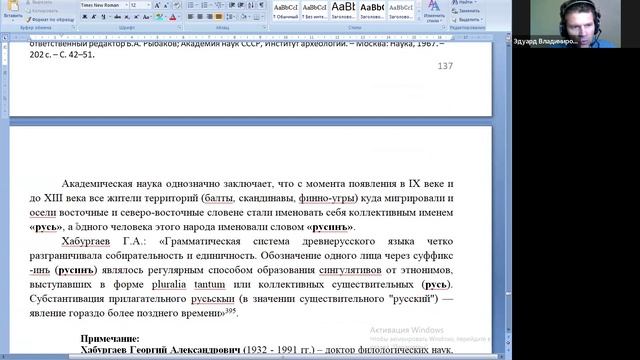Click the Примечание: heading
The image size is (640, 360).
(x=110, y=339)
